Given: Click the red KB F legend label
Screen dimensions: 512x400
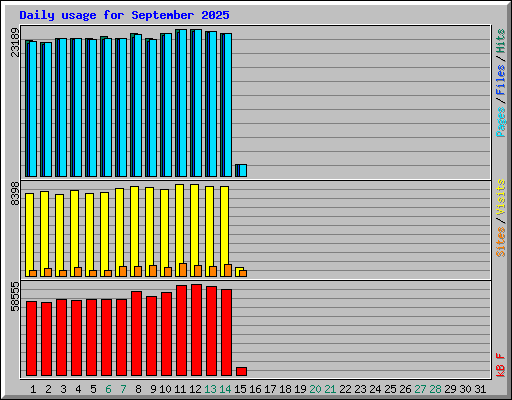Looking at the screenshot, I should [x=501, y=365].
